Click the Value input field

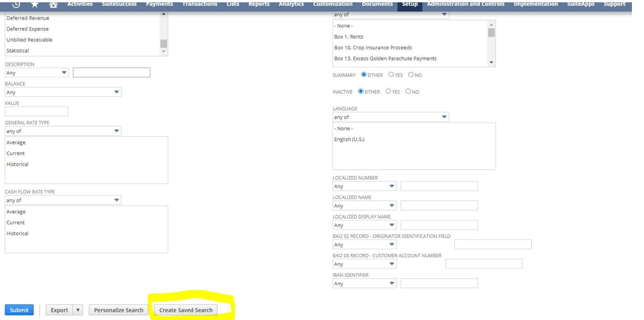coord(37,111)
